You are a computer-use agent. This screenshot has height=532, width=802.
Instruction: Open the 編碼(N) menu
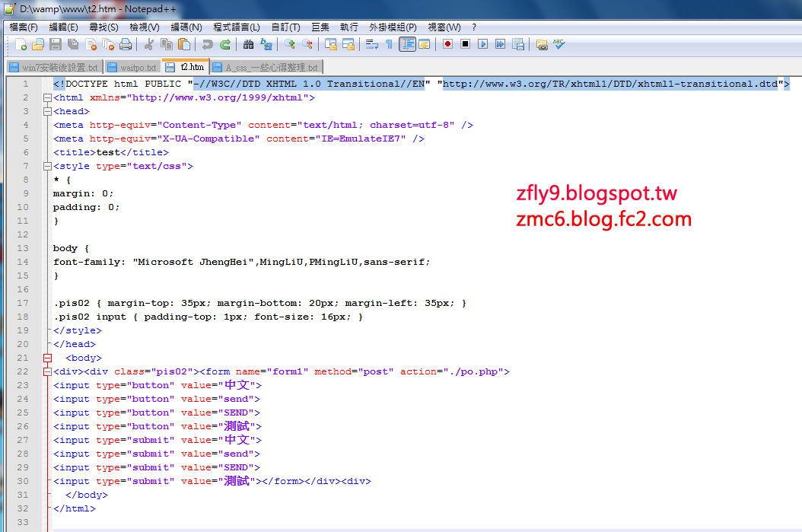tap(186, 27)
